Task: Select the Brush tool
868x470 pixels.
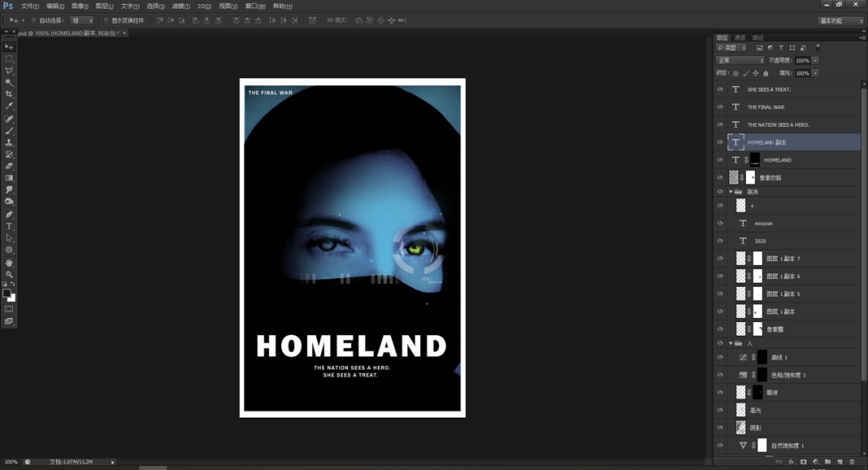Action: [x=9, y=131]
